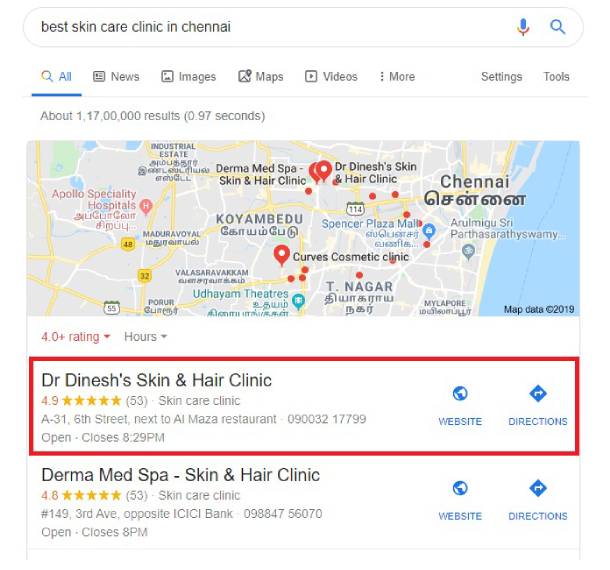Get directions icon for Derma Med Spa

pyautogui.click(x=538, y=488)
